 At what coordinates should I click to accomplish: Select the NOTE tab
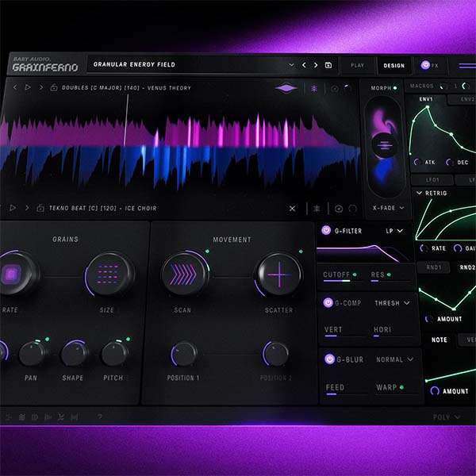click(440, 340)
